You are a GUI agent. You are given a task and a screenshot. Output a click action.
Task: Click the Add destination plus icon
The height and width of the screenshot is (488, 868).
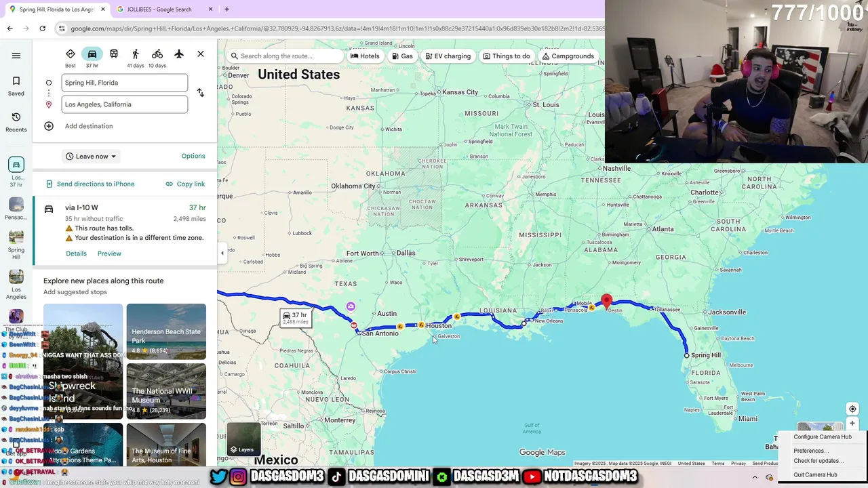click(x=49, y=126)
